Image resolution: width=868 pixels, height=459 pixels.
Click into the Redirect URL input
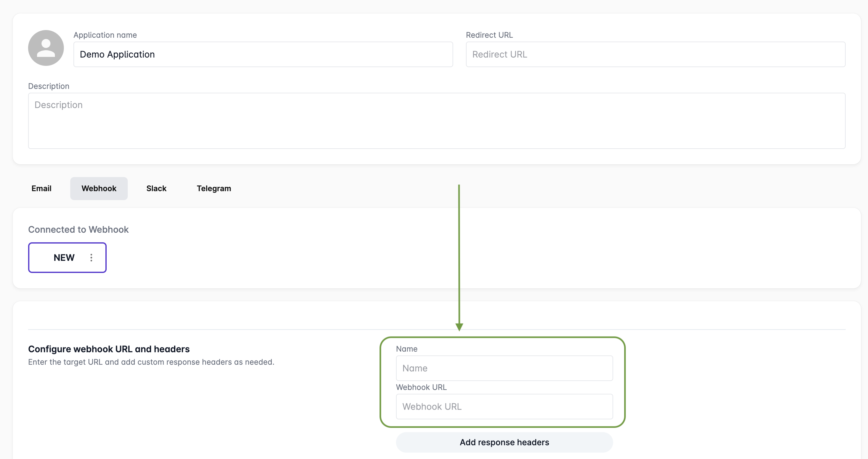[655, 54]
